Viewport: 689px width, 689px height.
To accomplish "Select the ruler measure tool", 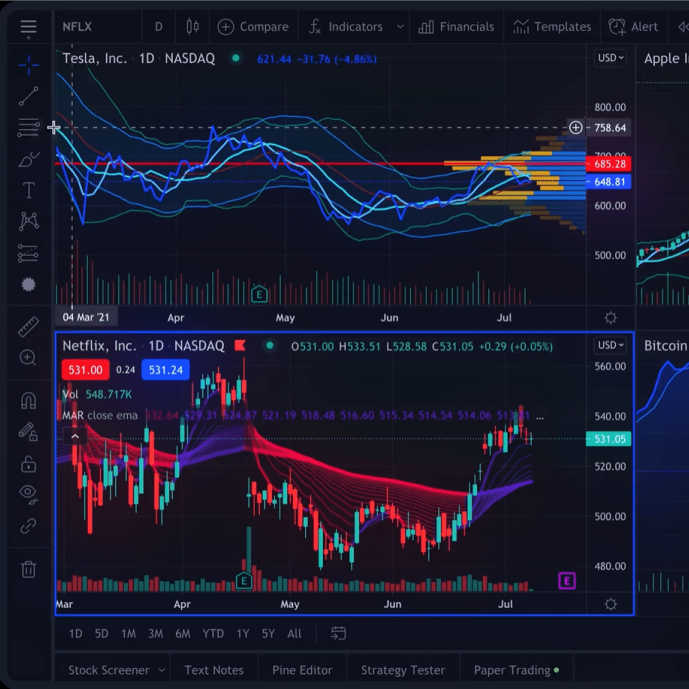I will click(x=29, y=327).
